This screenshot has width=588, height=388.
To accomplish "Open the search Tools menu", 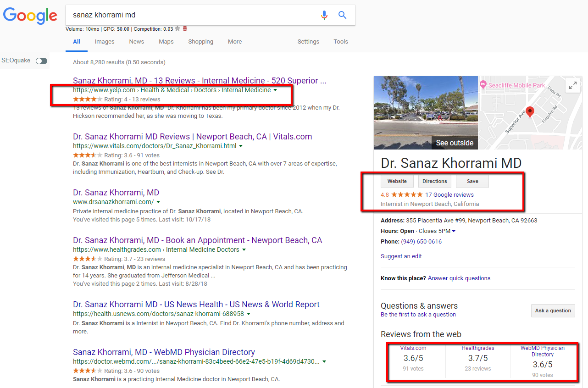I will pyautogui.click(x=341, y=42).
